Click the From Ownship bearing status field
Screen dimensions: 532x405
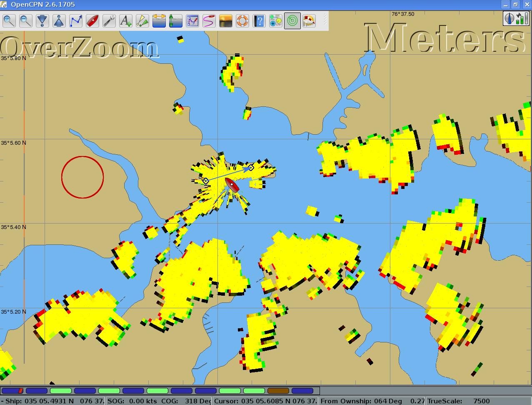point(372,401)
